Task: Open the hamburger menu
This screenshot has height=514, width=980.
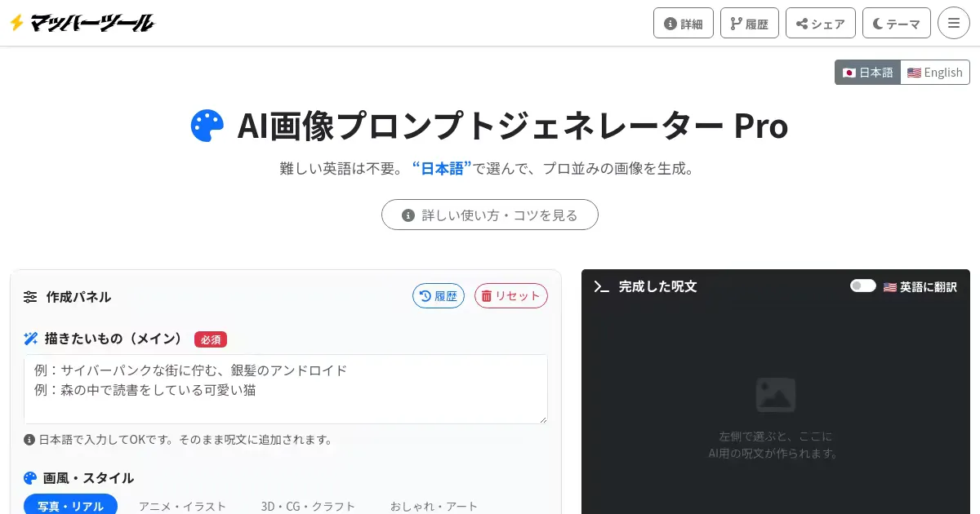Action: [x=954, y=23]
